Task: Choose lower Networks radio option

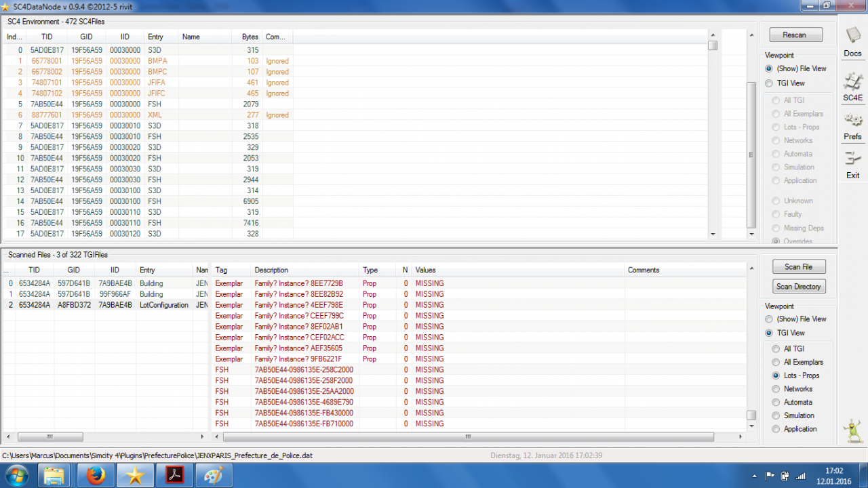Action: 776,389
